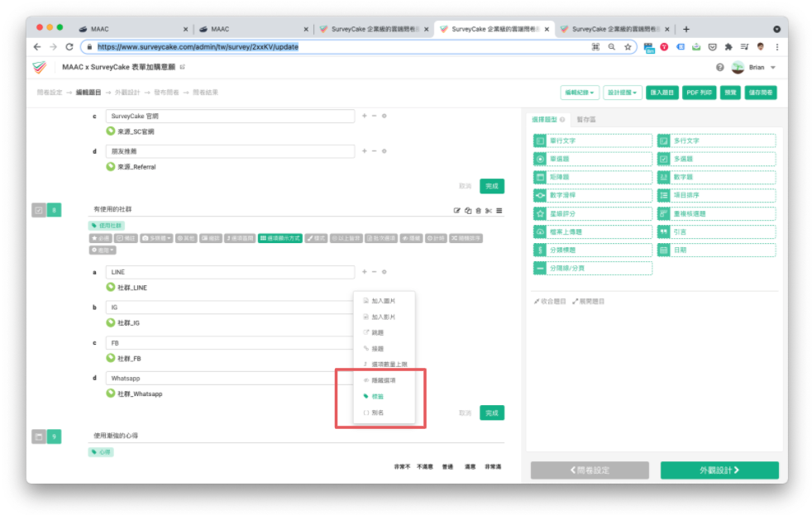Open the question 8 hamburger menu
This screenshot has width=812, height=515.
499,211
